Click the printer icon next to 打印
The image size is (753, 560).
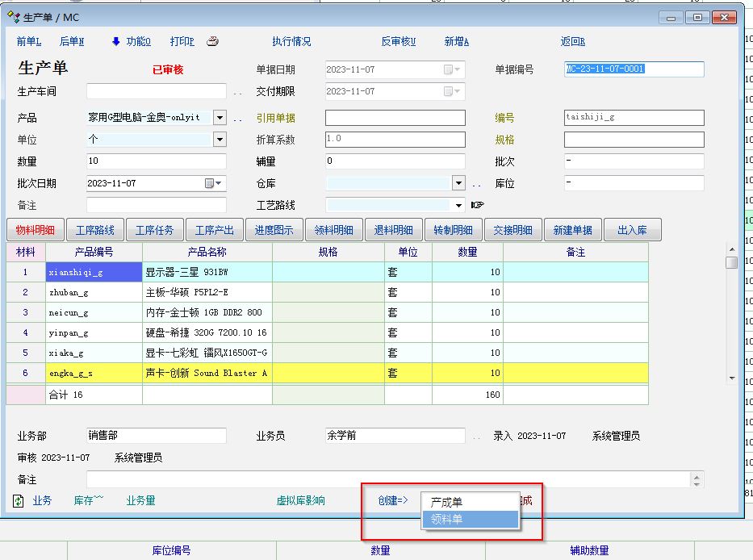coord(212,42)
